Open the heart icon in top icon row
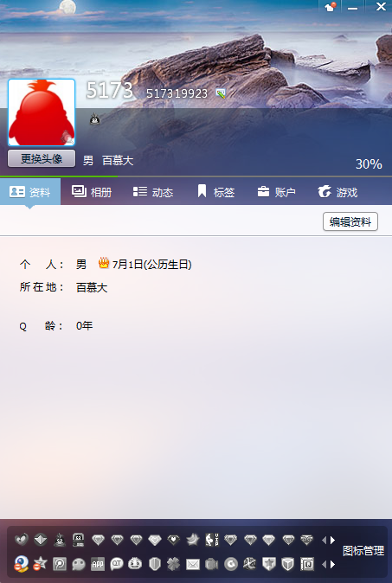The height and width of the screenshot is (583, 392). (x=21, y=540)
